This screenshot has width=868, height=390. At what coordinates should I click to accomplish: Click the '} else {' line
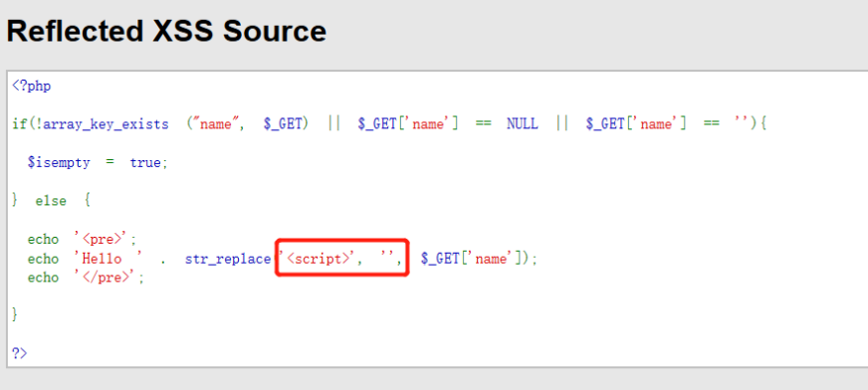(x=52, y=201)
